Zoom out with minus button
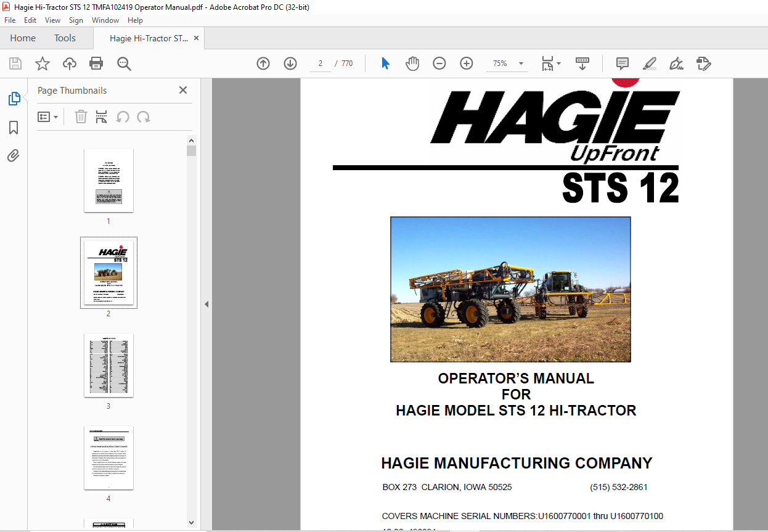Screen dimensions: 768x532 click(439, 63)
